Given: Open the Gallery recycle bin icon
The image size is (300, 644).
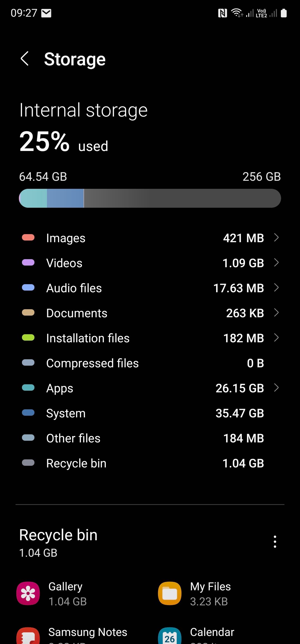Looking at the screenshot, I should [28, 593].
